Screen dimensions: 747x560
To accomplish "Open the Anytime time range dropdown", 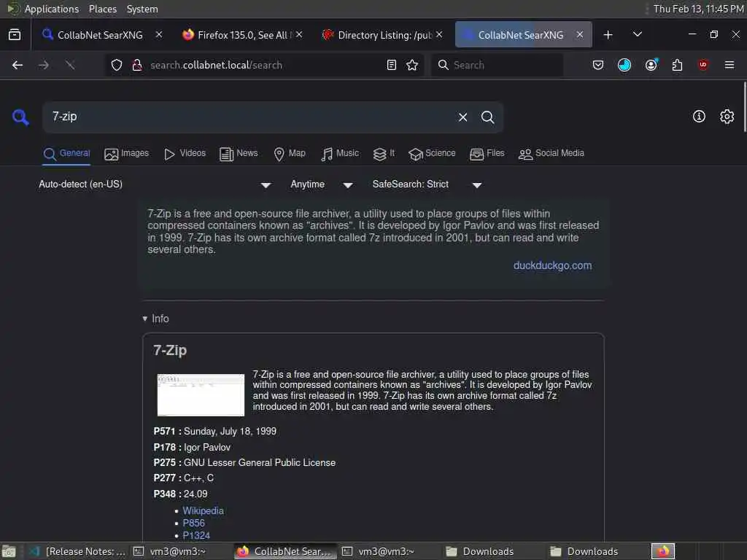I will tap(322, 184).
